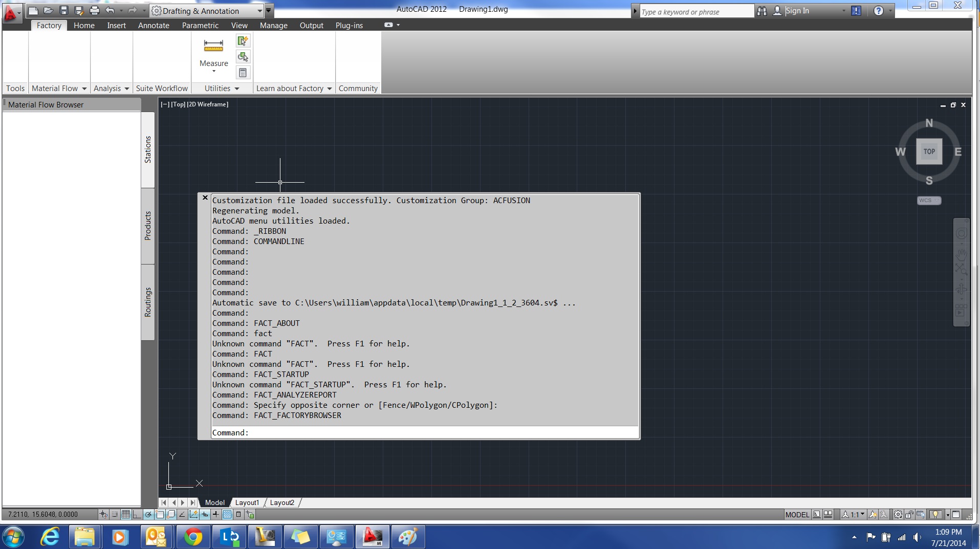Click the Suite Workflow panel button
This screenshot has width=980, height=549.
[x=162, y=89]
